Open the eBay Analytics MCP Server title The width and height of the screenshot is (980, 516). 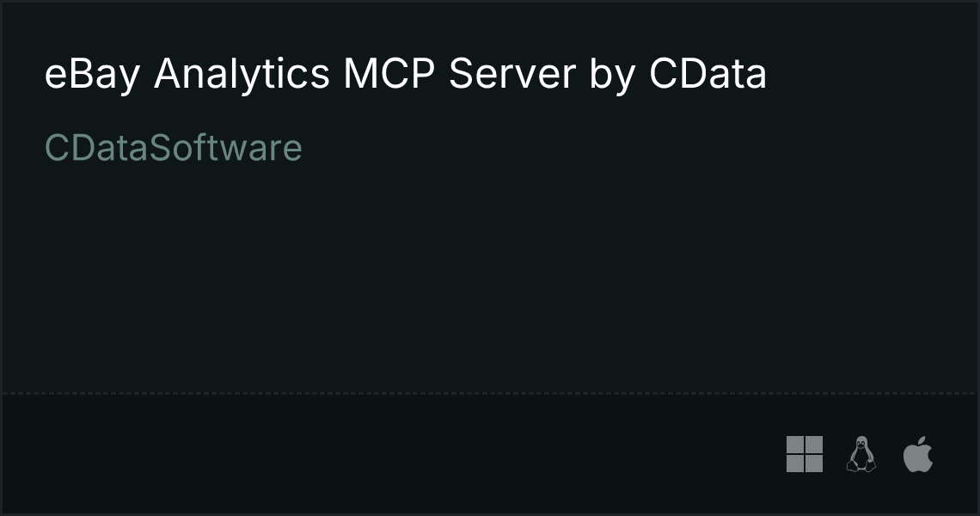pyautogui.click(x=406, y=74)
